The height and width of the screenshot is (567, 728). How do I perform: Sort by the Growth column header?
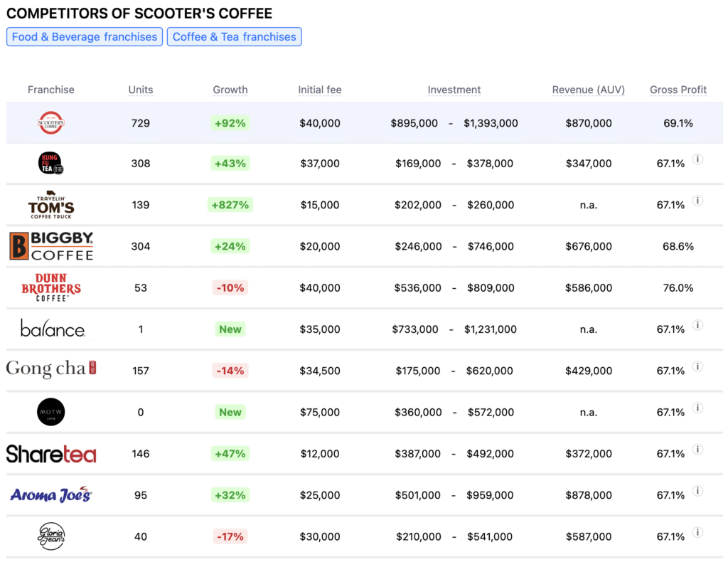(230, 90)
